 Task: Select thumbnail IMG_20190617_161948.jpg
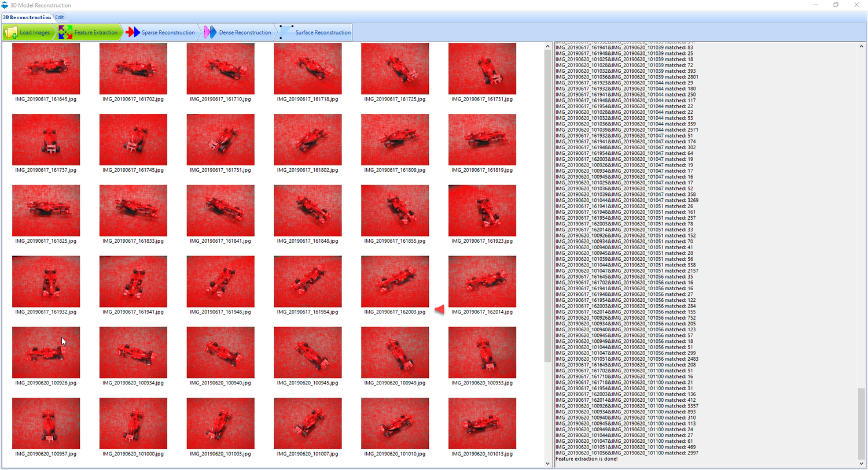[220, 282]
